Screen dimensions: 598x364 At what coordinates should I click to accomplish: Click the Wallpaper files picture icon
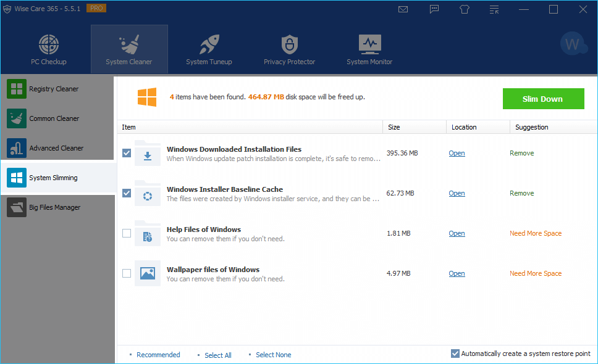coord(148,273)
